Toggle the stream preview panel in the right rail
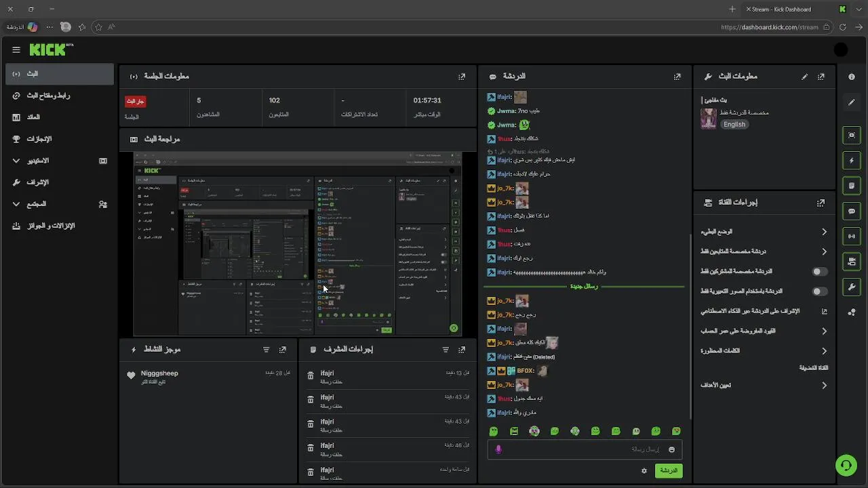Viewport: 868px width, 488px height. pyautogui.click(x=852, y=135)
